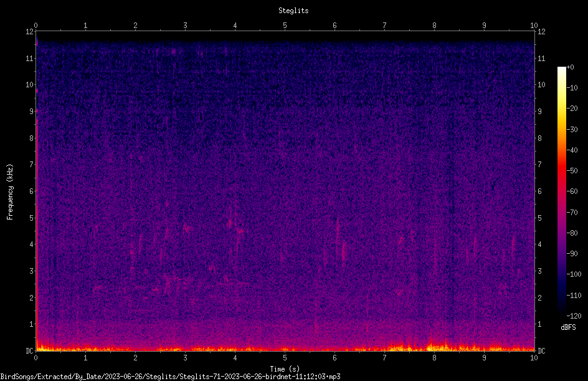The image size is (588, 381).
Task: Click the dBFS label under color scale
Action: [568, 327]
